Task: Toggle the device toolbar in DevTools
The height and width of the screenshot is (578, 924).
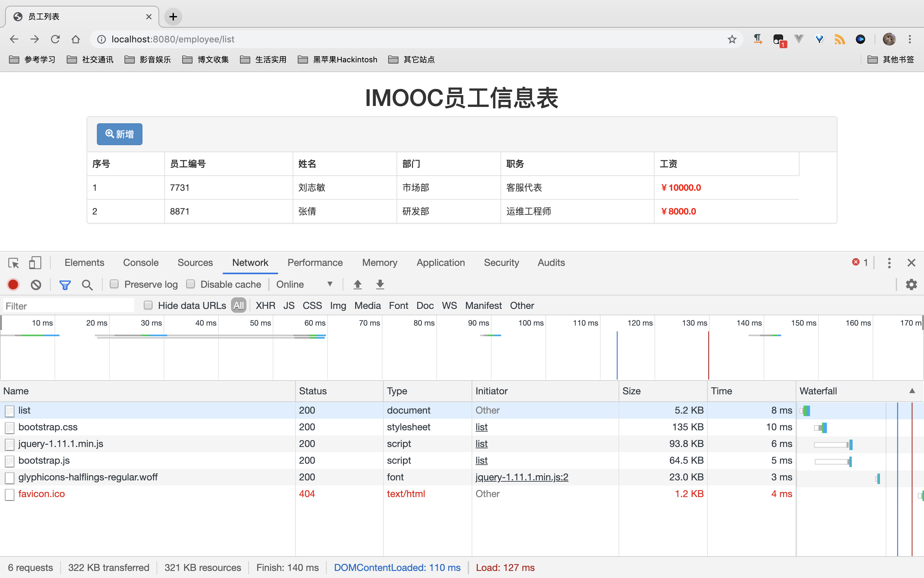Action: [35, 263]
